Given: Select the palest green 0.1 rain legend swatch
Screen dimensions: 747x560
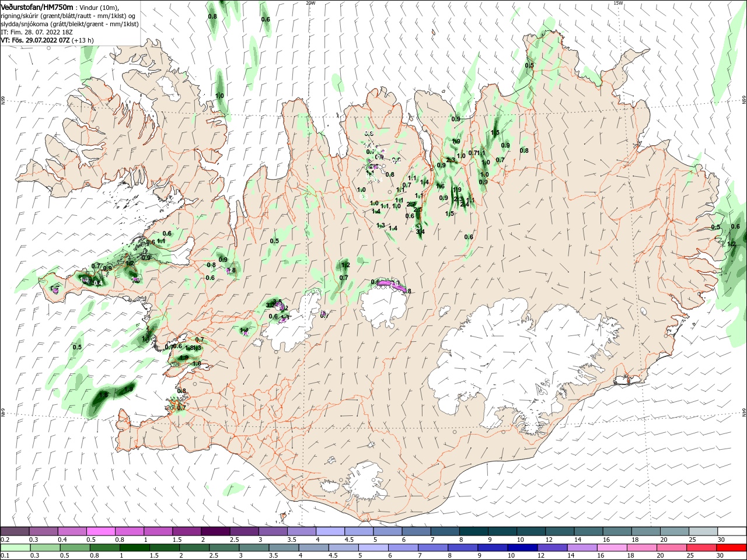Looking at the screenshot, I should (15, 548).
